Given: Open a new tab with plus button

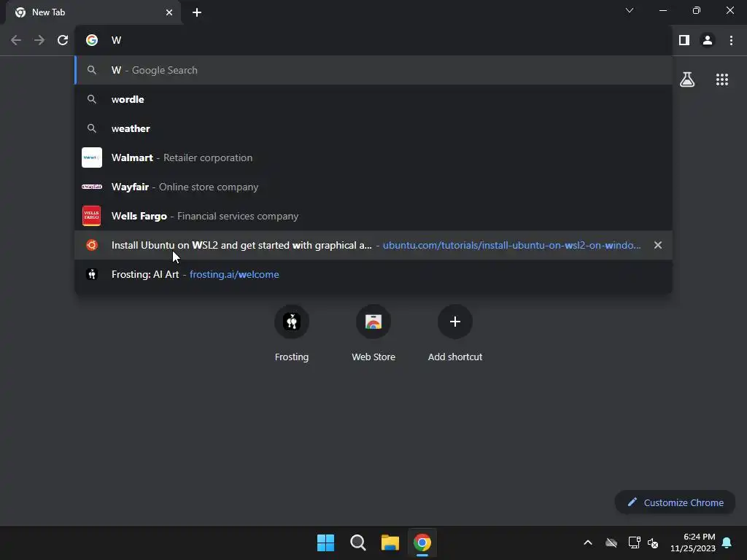Looking at the screenshot, I should (x=197, y=12).
